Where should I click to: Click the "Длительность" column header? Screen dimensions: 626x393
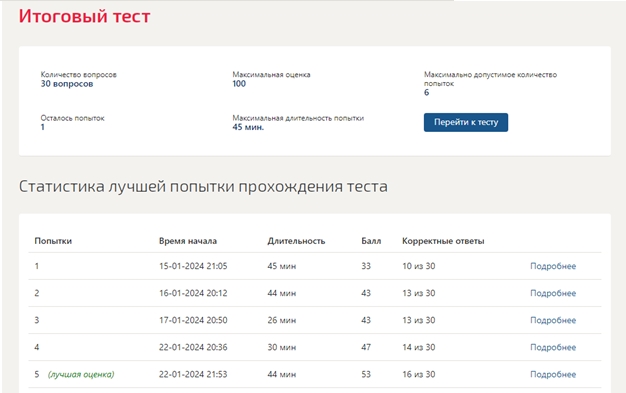pyautogui.click(x=296, y=241)
